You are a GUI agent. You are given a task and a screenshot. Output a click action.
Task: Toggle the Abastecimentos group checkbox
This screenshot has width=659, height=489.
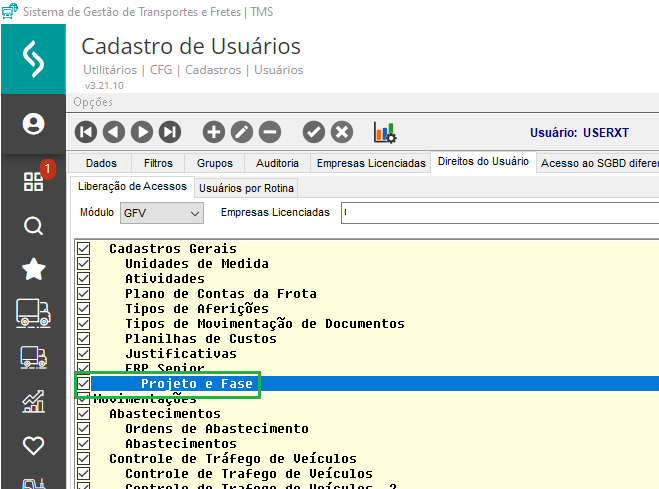(84, 413)
